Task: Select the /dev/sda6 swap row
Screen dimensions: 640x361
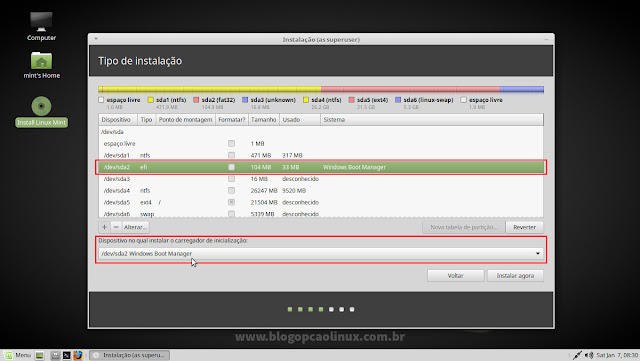Action: coord(321,213)
